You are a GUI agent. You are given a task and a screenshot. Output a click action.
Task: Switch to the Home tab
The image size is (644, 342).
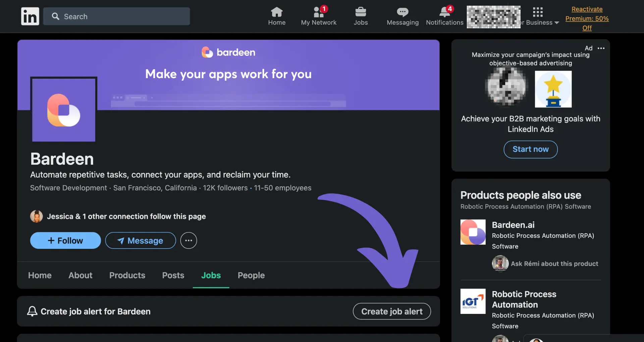pyautogui.click(x=40, y=275)
